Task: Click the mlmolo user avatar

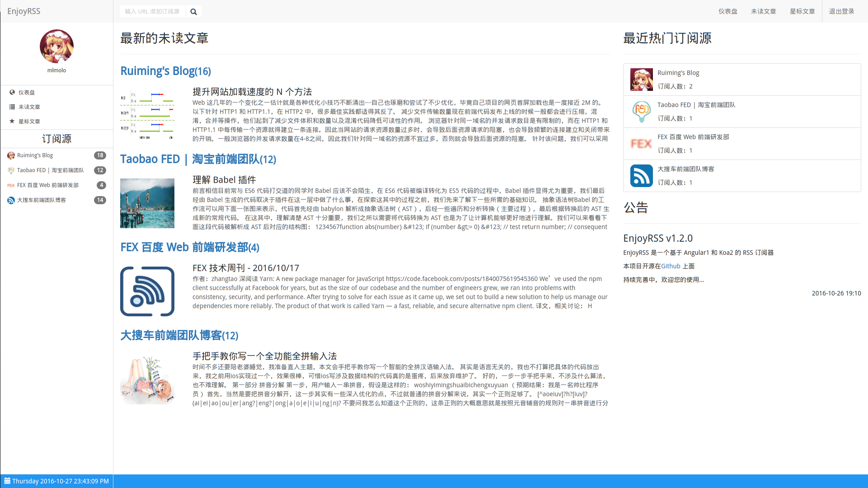Action: point(56,46)
